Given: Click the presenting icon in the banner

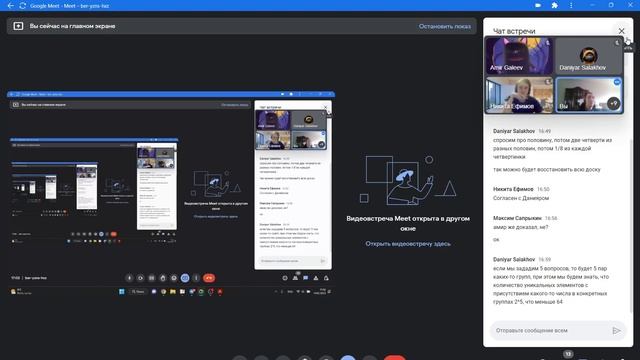Looking at the screenshot, I should (18, 26).
